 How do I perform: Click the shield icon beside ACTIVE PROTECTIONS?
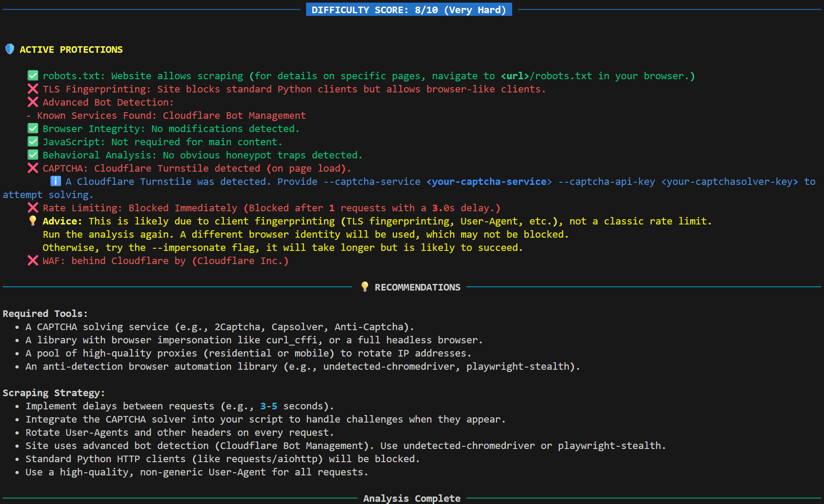tap(10, 49)
